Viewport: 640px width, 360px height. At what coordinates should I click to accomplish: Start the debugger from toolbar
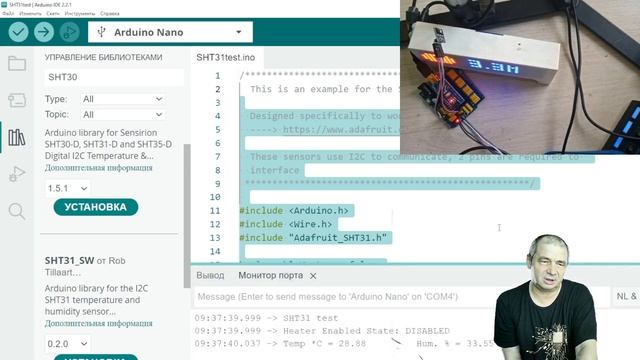pyautogui.click(x=69, y=32)
